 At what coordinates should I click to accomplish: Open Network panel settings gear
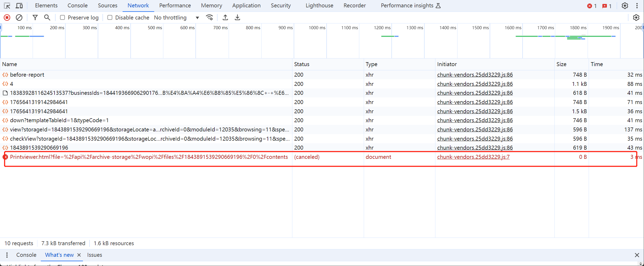(636, 18)
